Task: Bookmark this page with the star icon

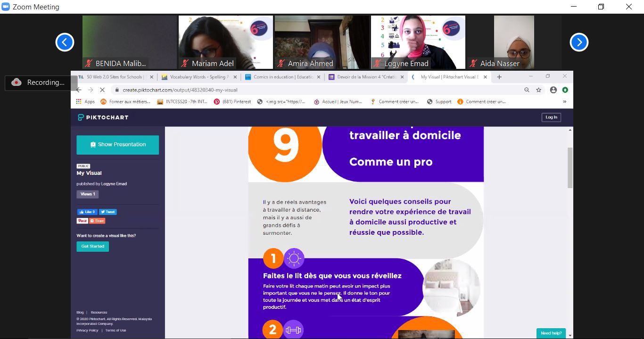Action: tap(539, 90)
